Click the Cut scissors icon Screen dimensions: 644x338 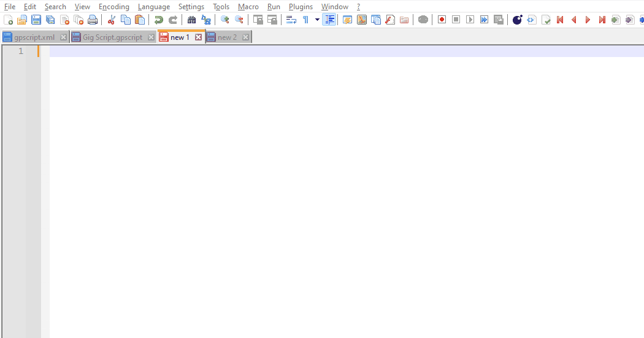click(x=111, y=20)
